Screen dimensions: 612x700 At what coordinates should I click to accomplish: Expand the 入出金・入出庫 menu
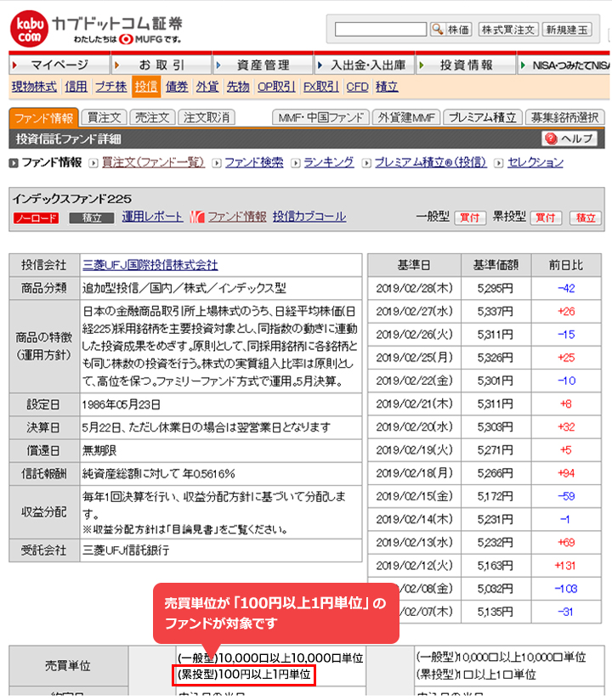pos(365,65)
